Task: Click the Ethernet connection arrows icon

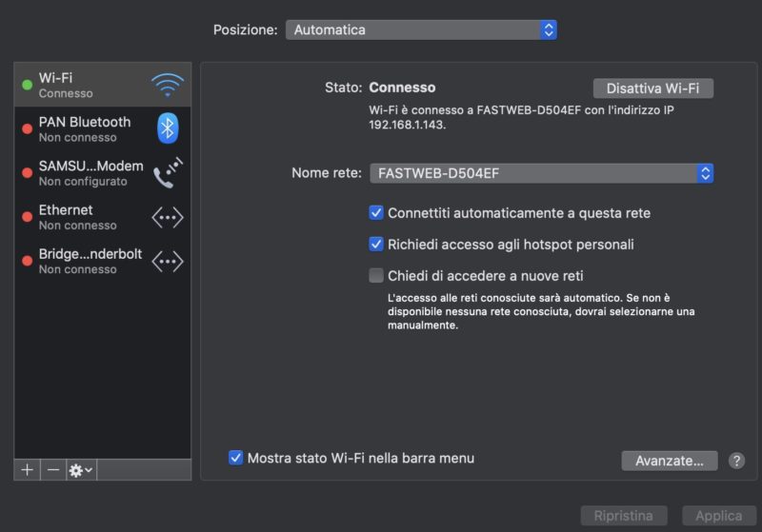Action: tap(168, 217)
